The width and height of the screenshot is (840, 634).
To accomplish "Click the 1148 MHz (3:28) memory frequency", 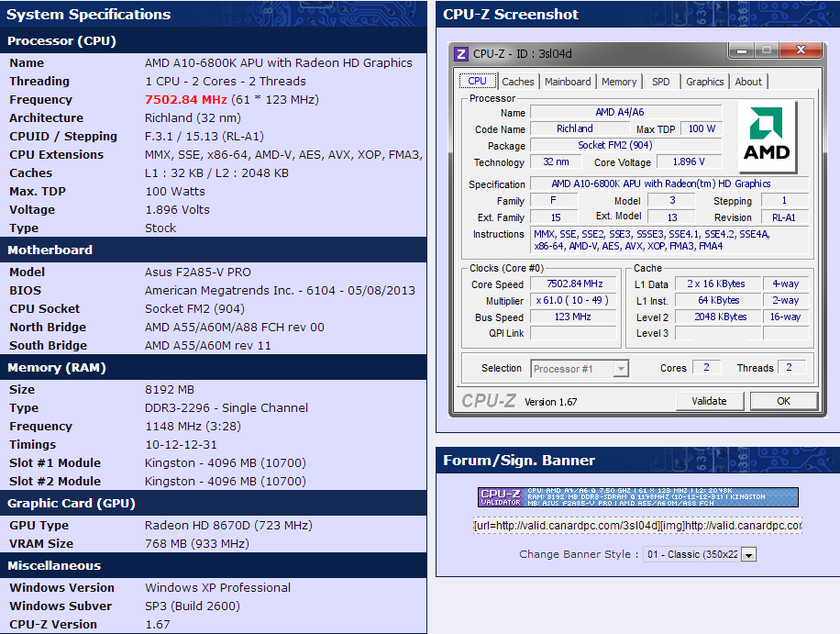I will pos(193,427).
